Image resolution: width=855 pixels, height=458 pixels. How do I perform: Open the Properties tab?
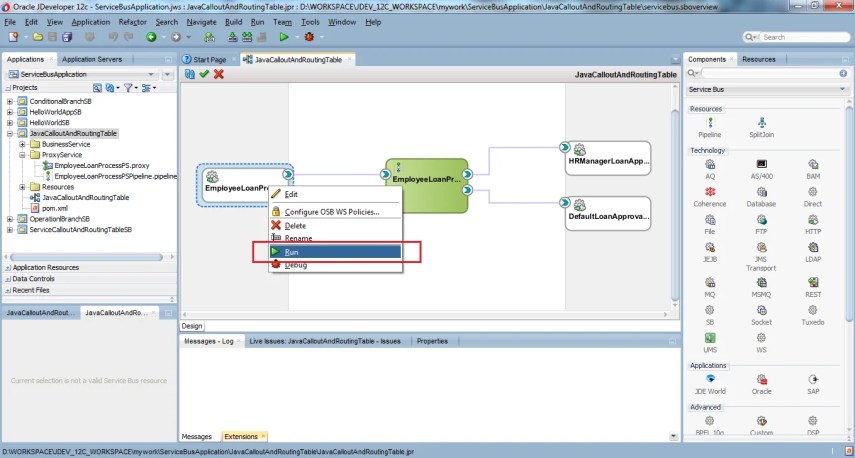(x=432, y=341)
